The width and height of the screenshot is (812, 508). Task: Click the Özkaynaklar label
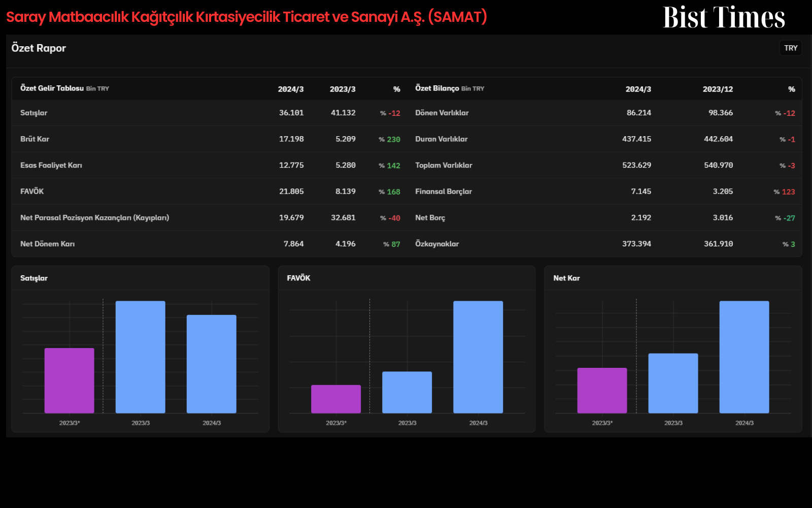(437, 244)
